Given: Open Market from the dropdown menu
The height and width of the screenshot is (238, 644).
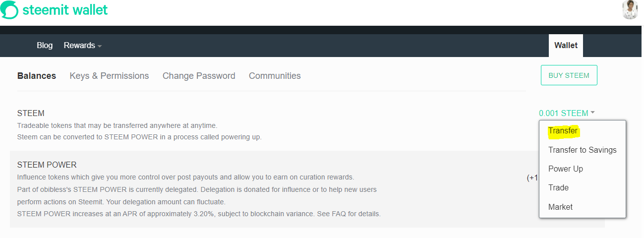Looking at the screenshot, I should (560, 207).
